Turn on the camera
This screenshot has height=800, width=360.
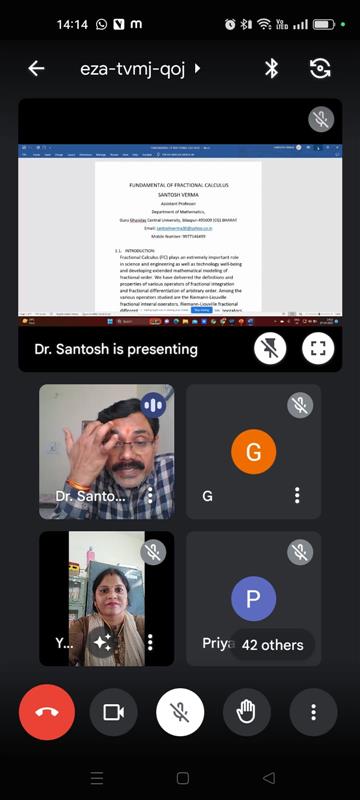[x=113, y=712]
